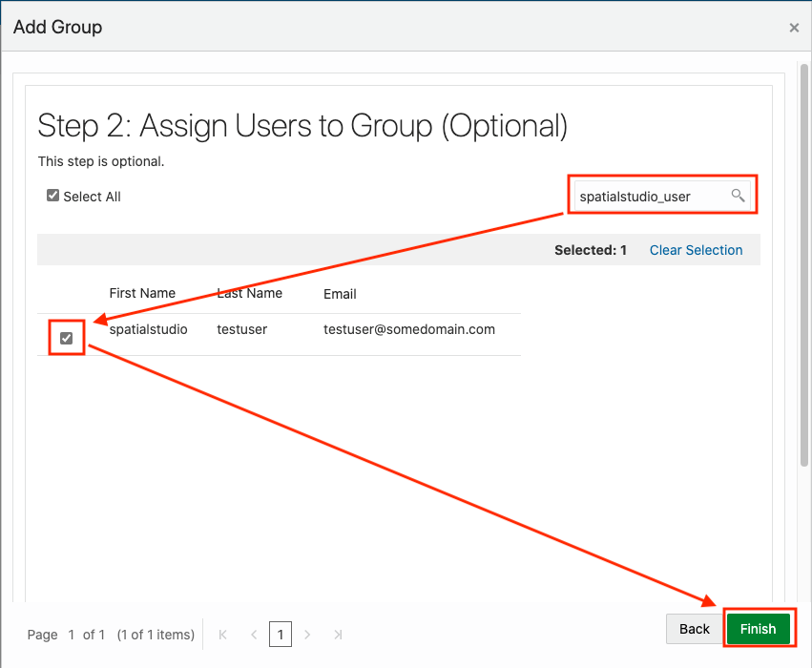Click the testuser last name cell

[241, 329]
